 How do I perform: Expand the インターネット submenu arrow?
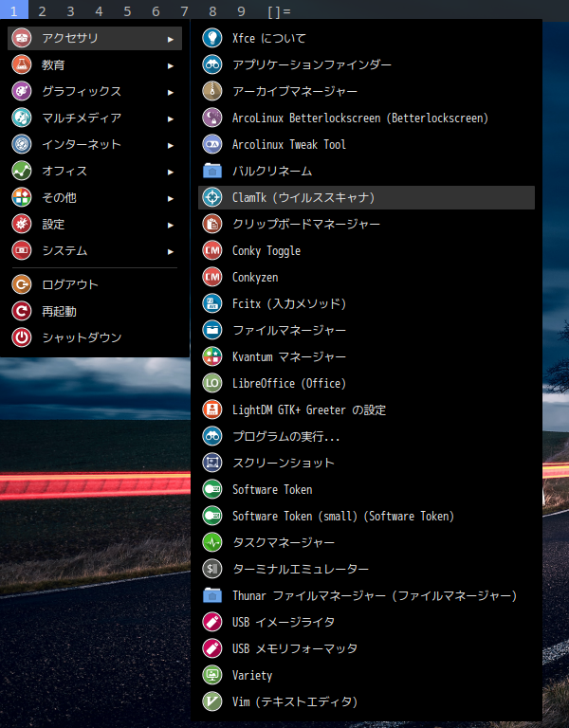pyautogui.click(x=171, y=145)
